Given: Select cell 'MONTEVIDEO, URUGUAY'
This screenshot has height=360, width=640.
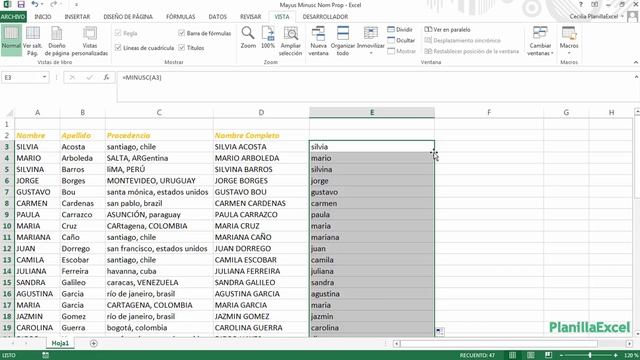Looking at the screenshot, I should coord(159,180).
